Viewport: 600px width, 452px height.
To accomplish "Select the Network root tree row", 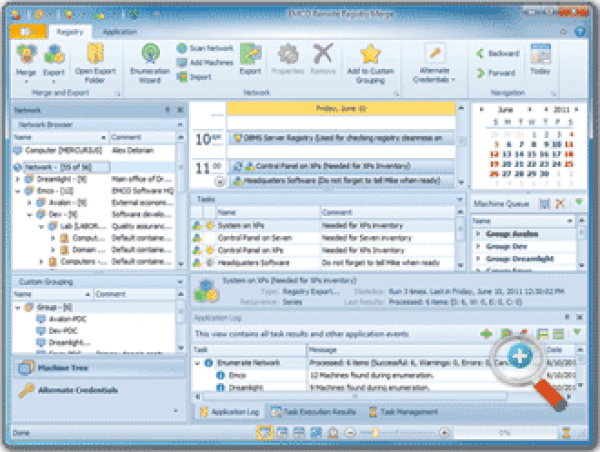I will pos(94,167).
